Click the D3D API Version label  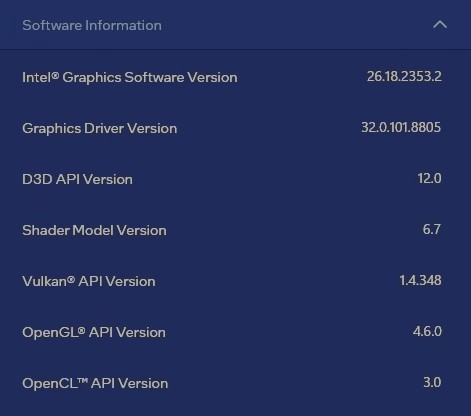pos(77,179)
